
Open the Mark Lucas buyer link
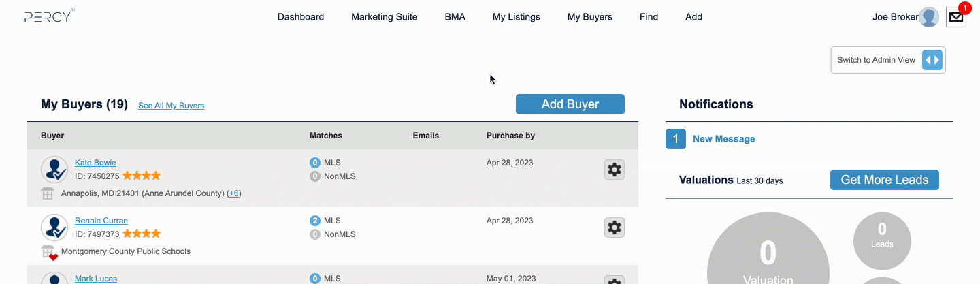tap(96, 279)
